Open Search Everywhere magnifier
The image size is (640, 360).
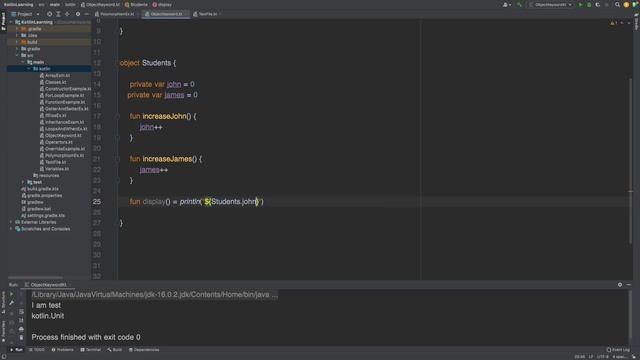point(617,5)
